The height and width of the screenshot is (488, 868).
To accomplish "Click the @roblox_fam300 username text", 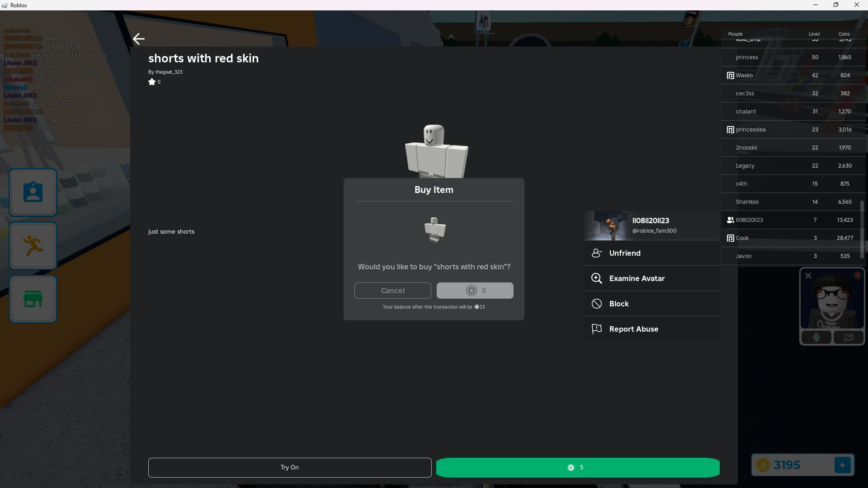I will (654, 230).
